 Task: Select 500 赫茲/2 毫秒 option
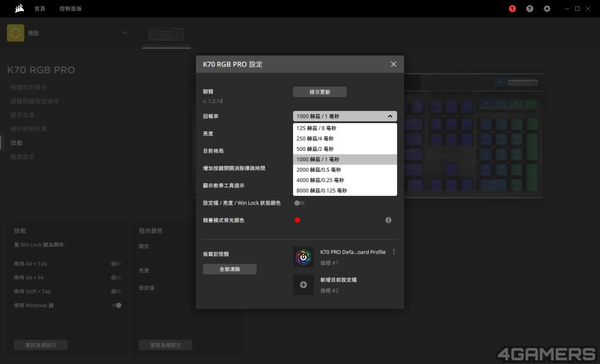click(x=345, y=149)
